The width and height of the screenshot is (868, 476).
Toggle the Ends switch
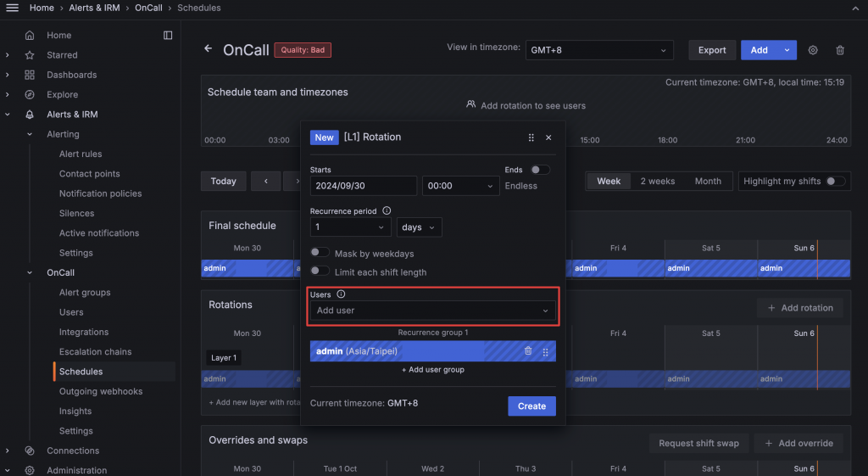pos(540,170)
